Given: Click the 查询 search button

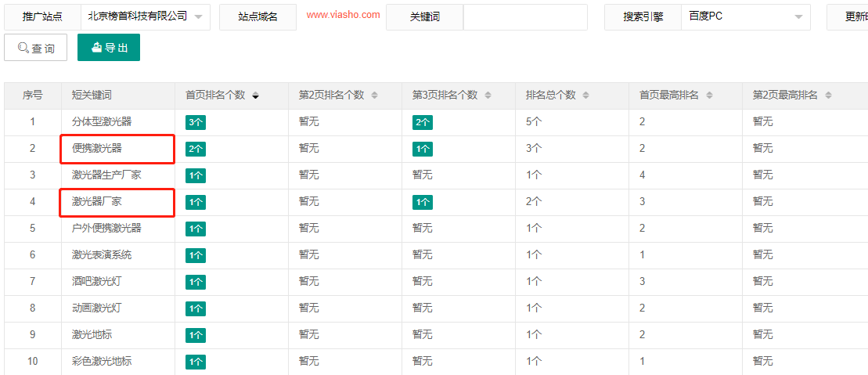Looking at the screenshot, I should 35,48.
